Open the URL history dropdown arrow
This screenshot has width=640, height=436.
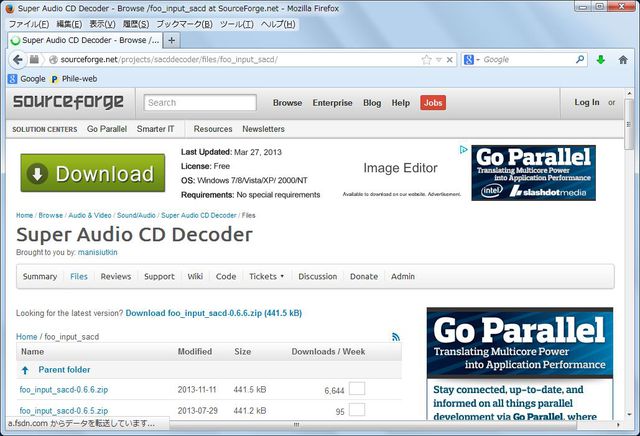point(439,60)
